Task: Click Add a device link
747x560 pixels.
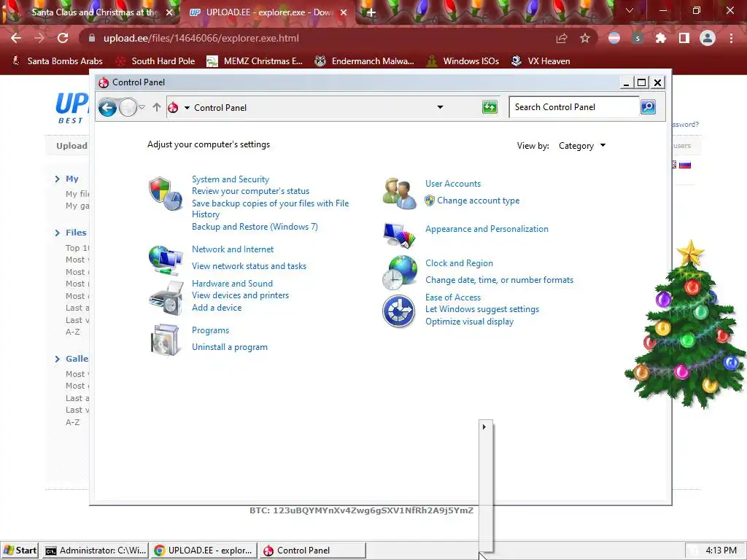Action: tap(217, 308)
